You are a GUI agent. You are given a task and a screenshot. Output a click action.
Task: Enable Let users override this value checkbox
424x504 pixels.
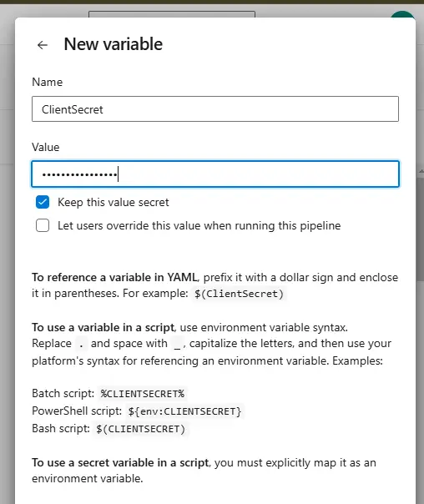coord(43,225)
